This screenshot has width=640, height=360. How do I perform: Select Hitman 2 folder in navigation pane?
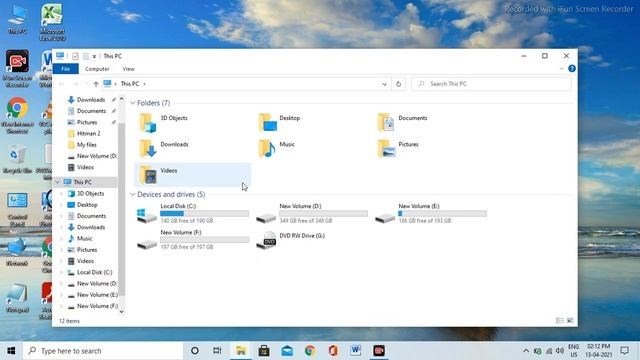click(89, 133)
